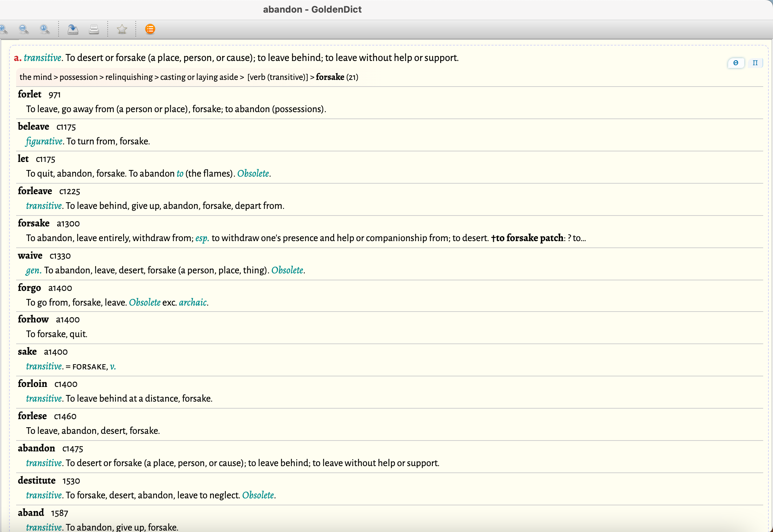773x532 pixels.
Task: Click 'casting or laying aside' breadcrumb segment
Action: coord(199,77)
